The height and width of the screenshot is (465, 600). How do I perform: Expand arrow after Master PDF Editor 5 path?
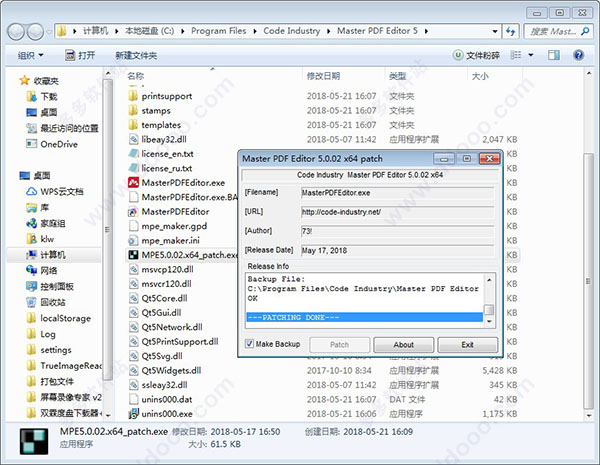[426, 31]
